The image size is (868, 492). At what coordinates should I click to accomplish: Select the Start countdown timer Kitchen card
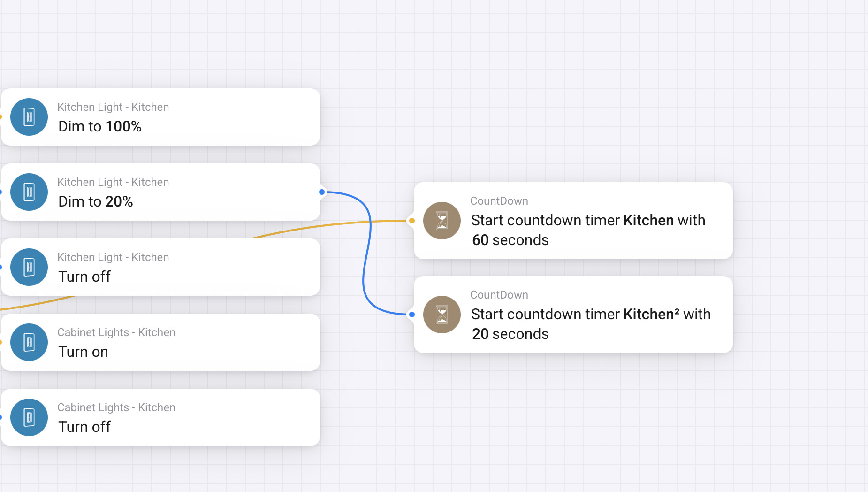coord(573,221)
